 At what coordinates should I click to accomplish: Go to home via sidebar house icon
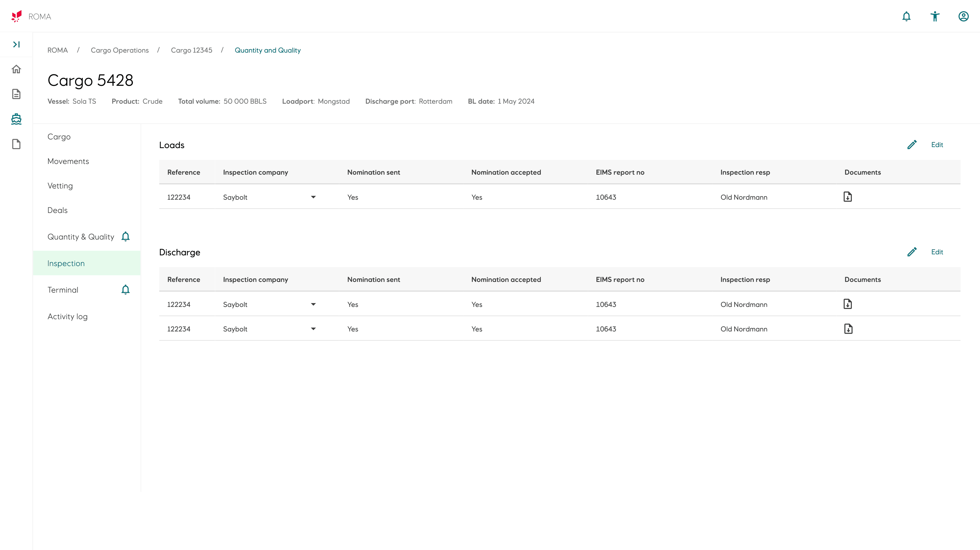[16, 69]
